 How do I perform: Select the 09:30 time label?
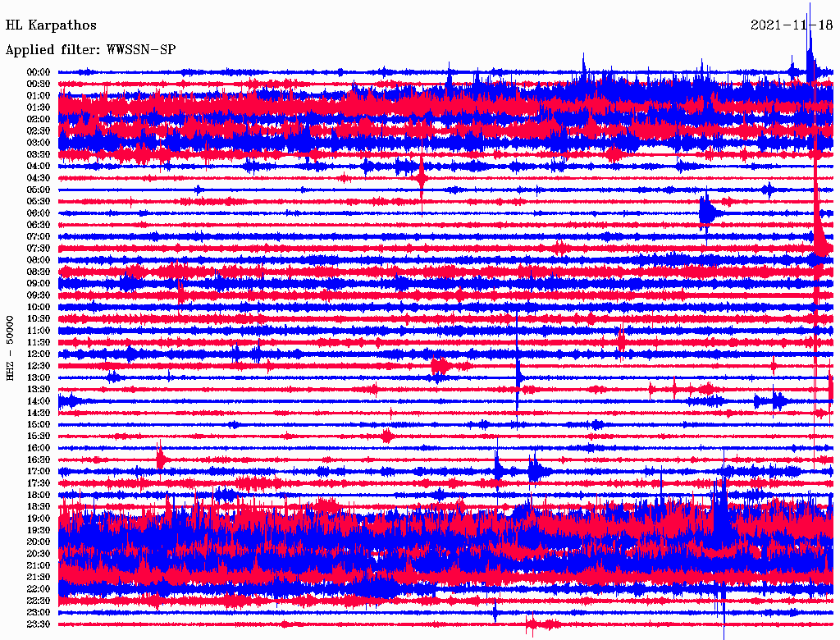(39, 295)
